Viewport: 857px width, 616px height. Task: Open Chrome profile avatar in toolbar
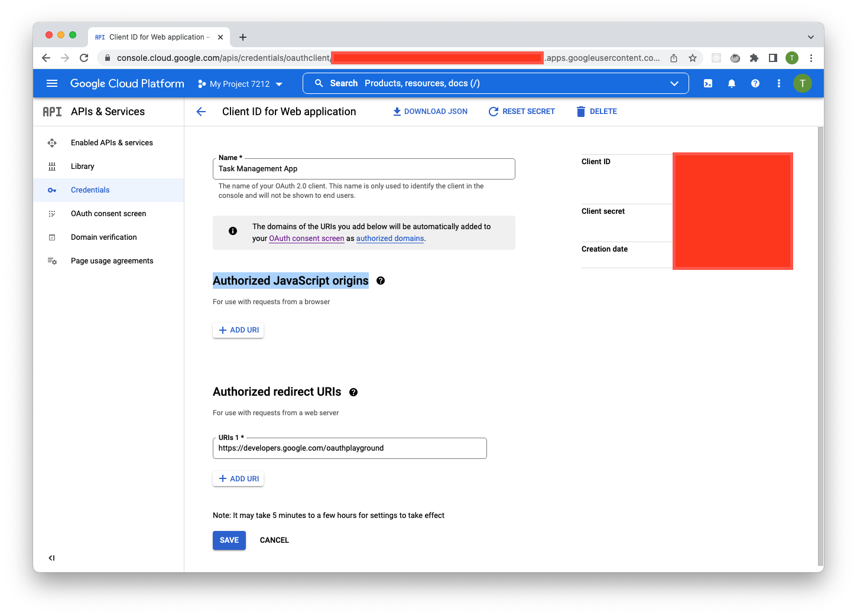click(x=792, y=58)
